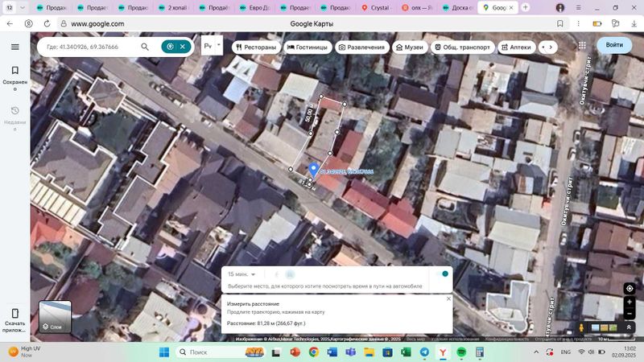Filter by Public transport chip
The width and height of the screenshot is (644, 362).
[x=462, y=47]
